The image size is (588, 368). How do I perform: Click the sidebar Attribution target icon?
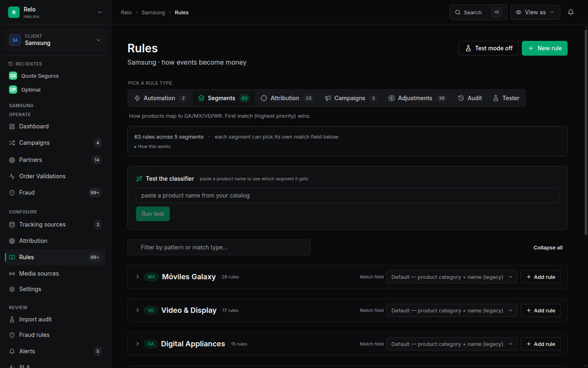12,241
